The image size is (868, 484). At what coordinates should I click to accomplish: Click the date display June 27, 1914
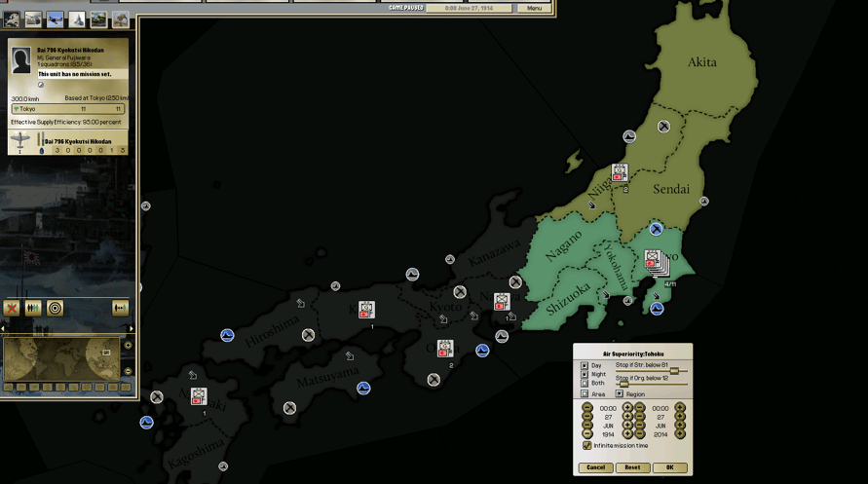click(470, 8)
